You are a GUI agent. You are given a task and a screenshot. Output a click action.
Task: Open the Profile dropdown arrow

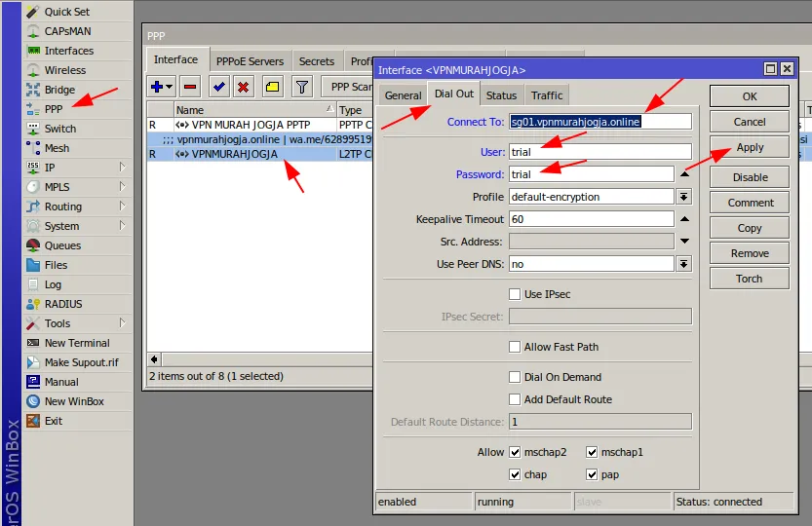pos(684,197)
